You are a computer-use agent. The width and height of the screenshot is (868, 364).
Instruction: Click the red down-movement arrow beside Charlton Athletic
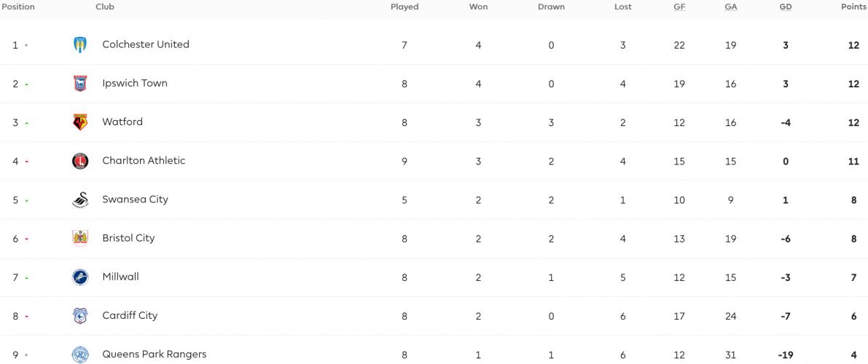26,162
